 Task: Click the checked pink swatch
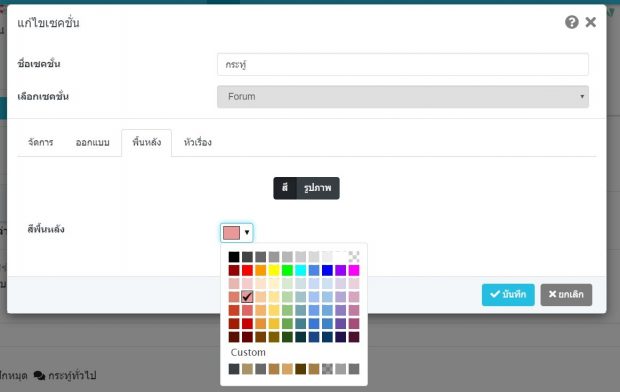coord(247,297)
